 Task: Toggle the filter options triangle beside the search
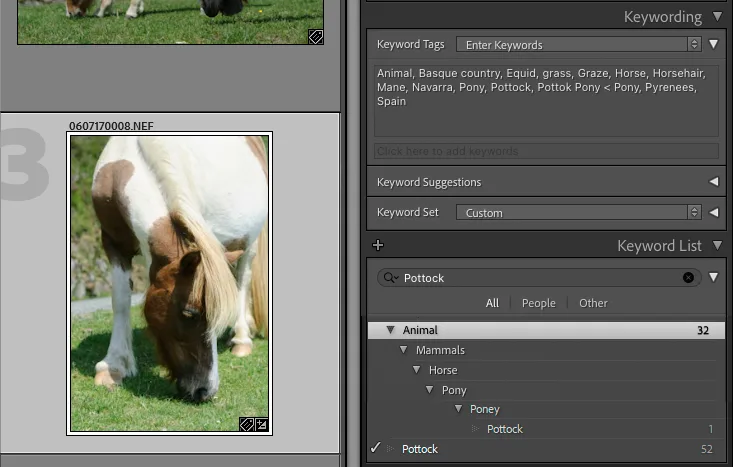pos(713,278)
